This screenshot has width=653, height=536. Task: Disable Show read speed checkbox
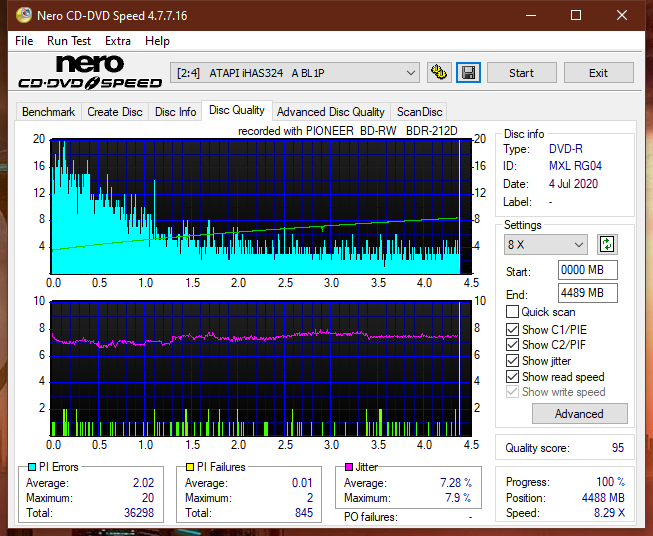click(512, 376)
